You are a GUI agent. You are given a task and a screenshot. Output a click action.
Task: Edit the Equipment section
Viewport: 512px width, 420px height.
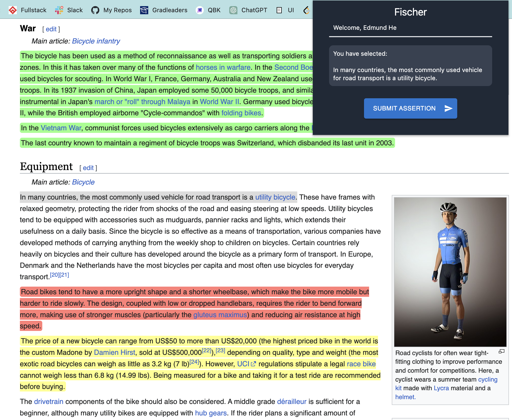[88, 168]
